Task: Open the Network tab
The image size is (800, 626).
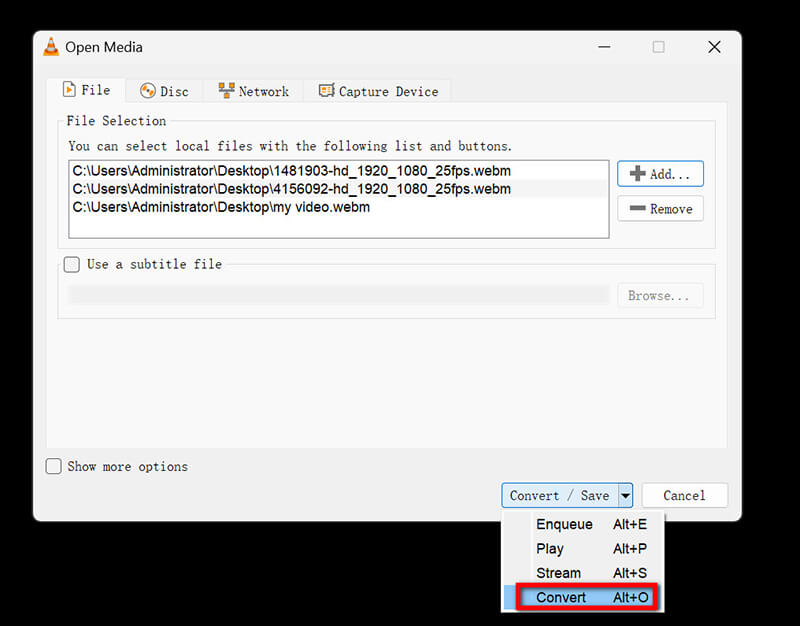Action: pos(254,91)
